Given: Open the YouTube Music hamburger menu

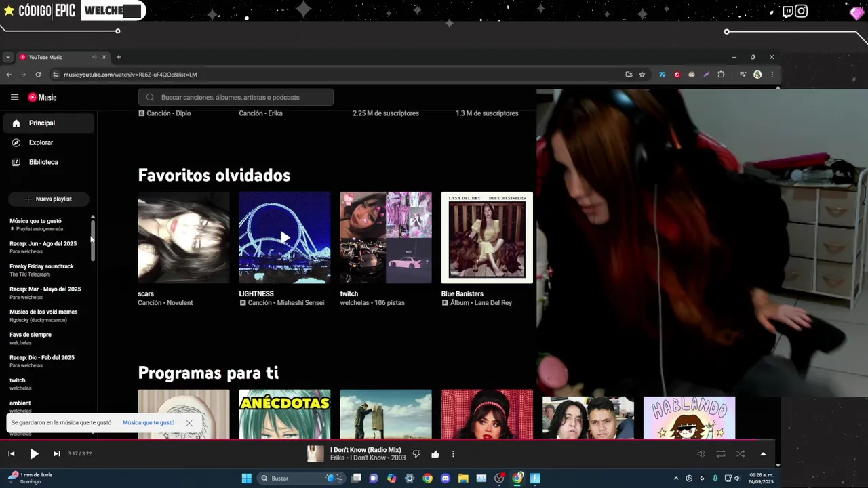Looking at the screenshot, I should (14, 98).
